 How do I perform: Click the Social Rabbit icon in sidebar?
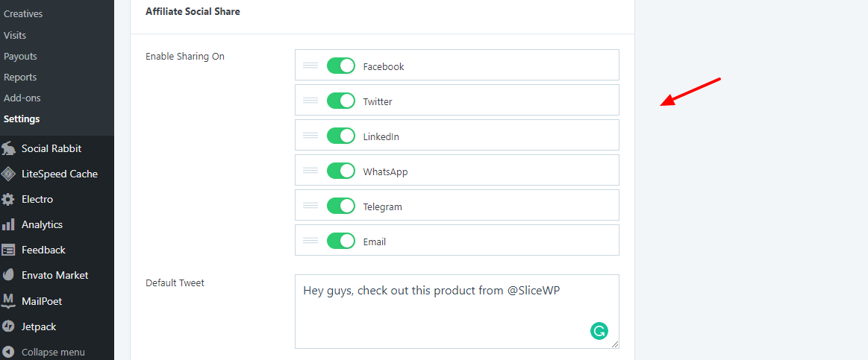pyautogui.click(x=9, y=148)
